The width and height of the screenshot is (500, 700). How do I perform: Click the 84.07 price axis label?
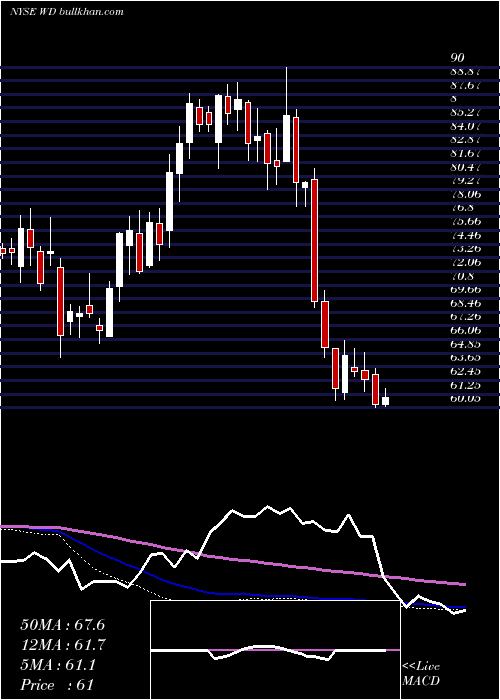click(x=465, y=126)
